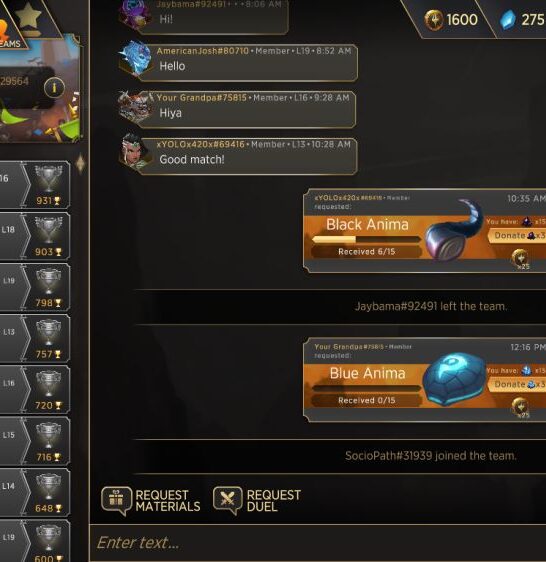Tap the blue gem currency icon
Viewport: 546px width, 562px height.
pyautogui.click(x=508, y=19)
